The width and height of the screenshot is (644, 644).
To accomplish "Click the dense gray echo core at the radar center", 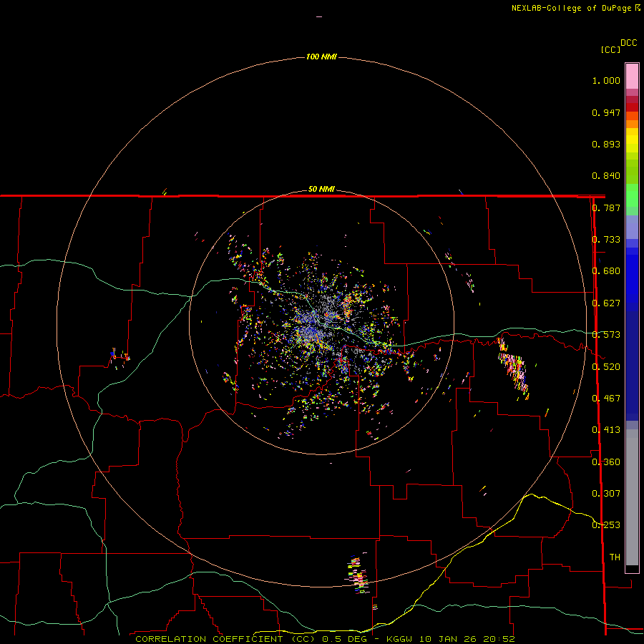I will (x=316, y=324).
